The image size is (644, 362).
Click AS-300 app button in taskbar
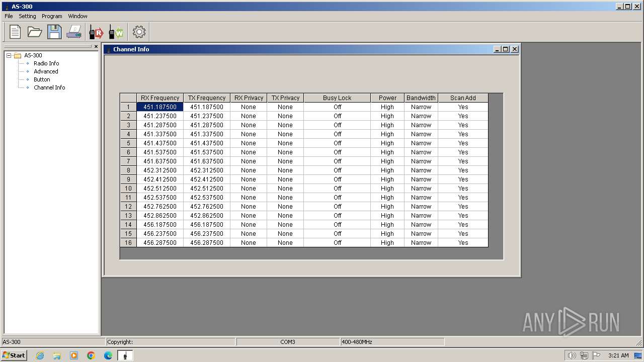(x=125, y=355)
